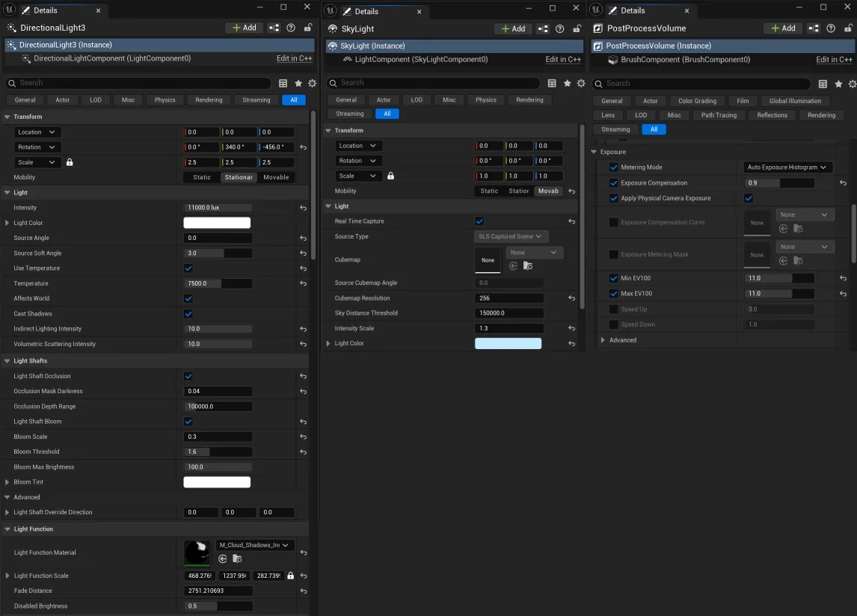Browse to Light Function Material in content browser
The height and width of the screenshot is (616, 857).
237,558
